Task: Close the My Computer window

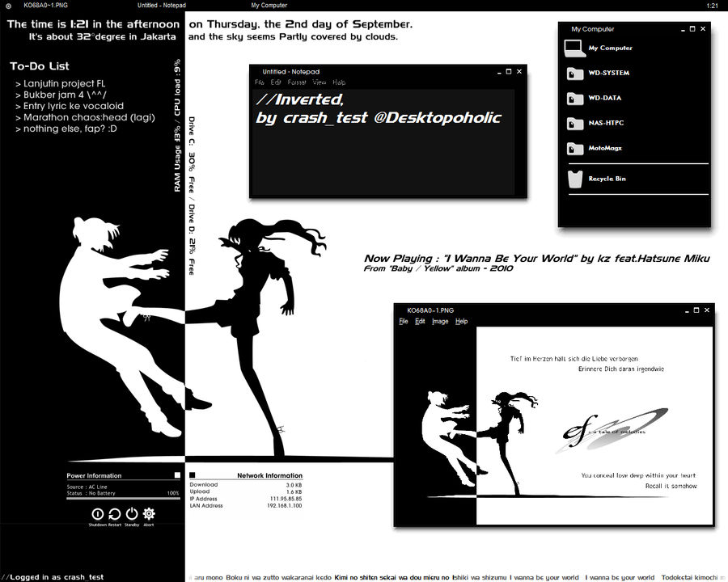Action: (703, 29)
